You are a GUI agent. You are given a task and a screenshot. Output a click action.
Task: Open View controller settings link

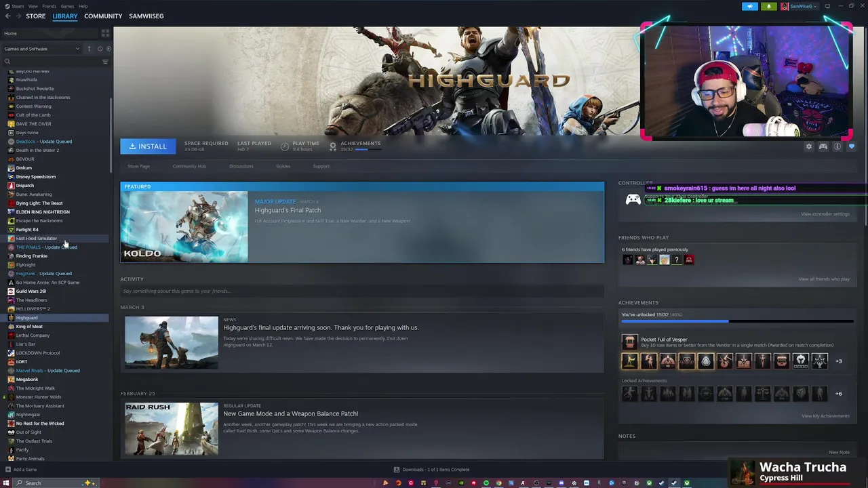[825, 214]
